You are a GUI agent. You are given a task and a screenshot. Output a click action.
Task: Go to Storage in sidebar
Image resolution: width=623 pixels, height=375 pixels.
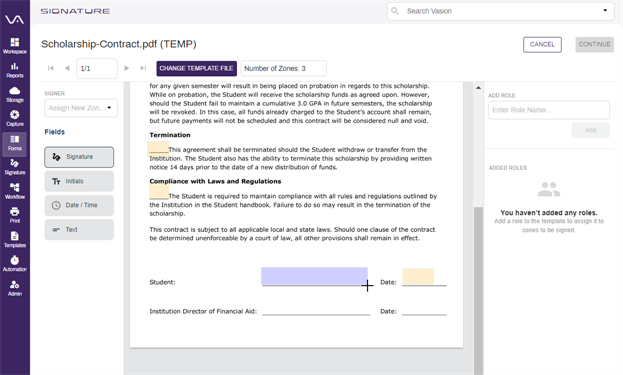pyautogui.click(x=15, y=95)
